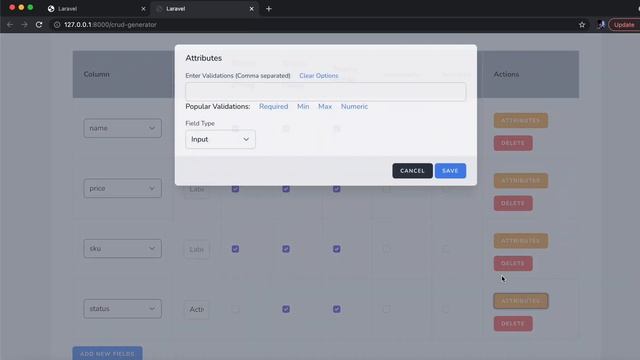640x360 pixels.
Task: Select the second Laravel tab
Action: pos(204,9)
